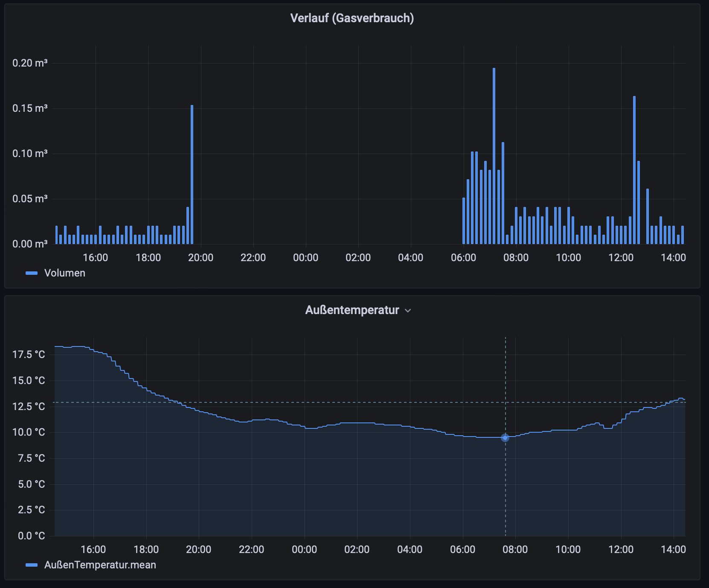The height and width of the screenshot is (588, 709).
Task: Click the 0.20 m³ axis label
Action: [30, 63]
